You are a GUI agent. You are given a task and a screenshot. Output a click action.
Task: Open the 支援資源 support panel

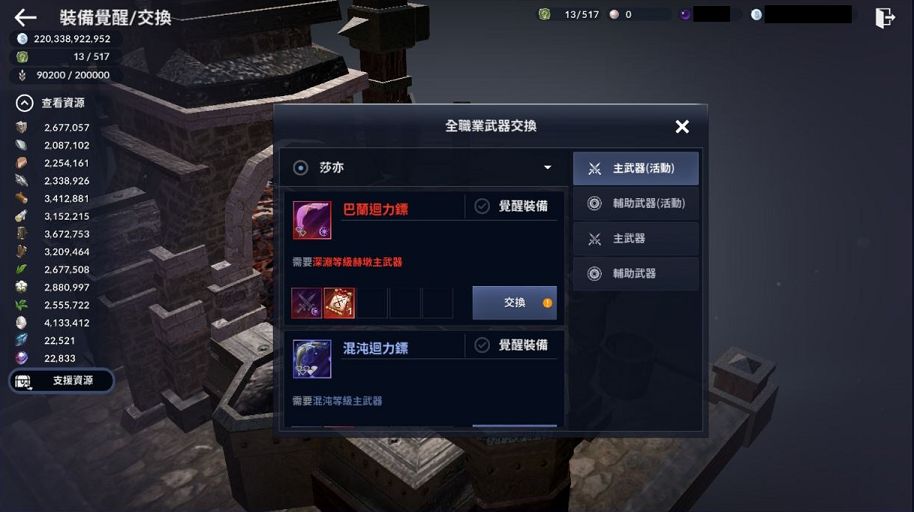pyautogui.click(x=61, y=381)
